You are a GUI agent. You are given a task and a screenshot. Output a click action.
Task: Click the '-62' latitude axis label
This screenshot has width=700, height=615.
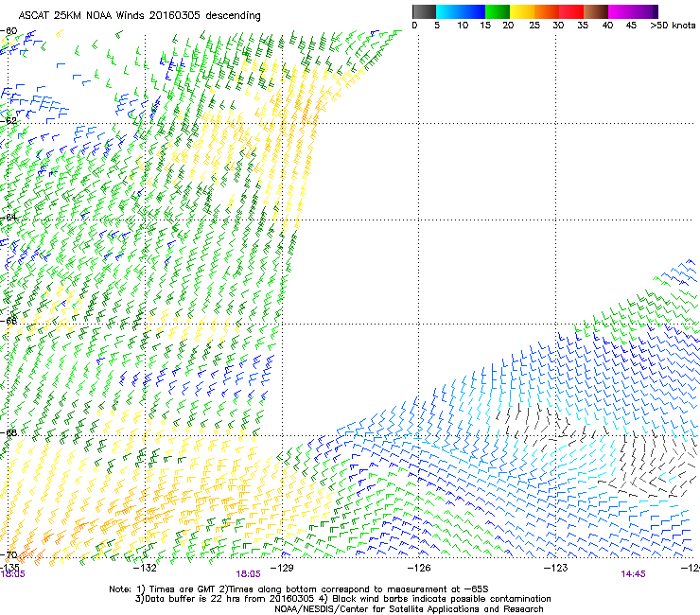[9, 120]
